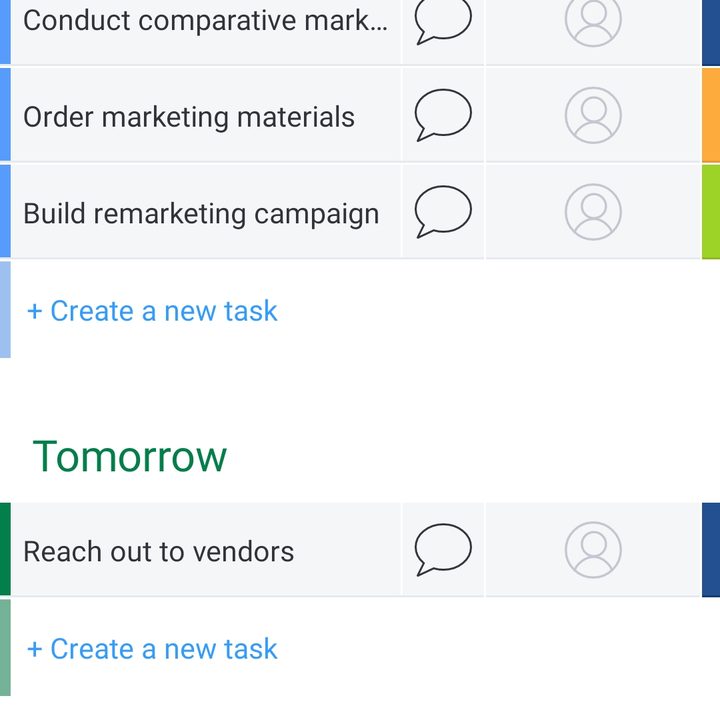Open the Reach out to vendors task

coord(158,551)
